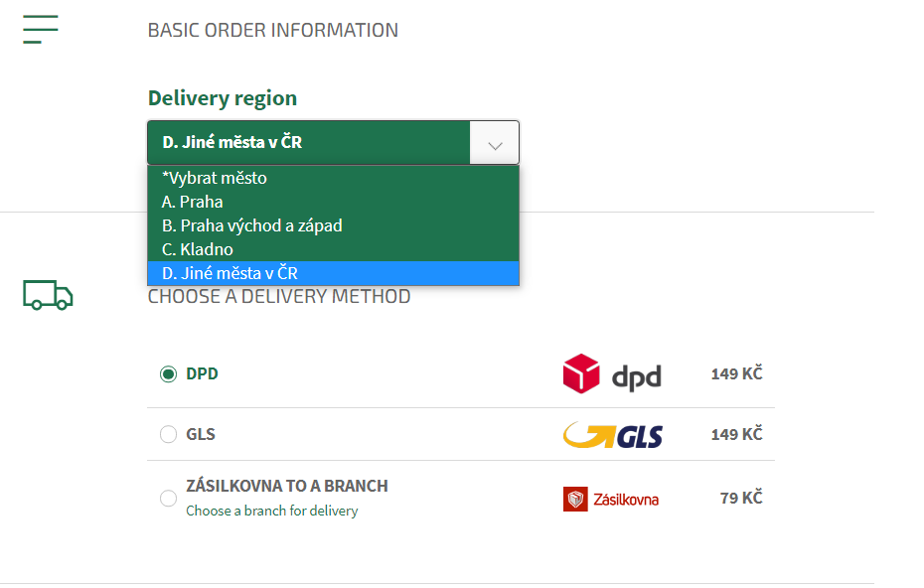The width and height of the screenshot is (924, 588).
Task: Select Zásilkovna to a branch radio button
Action: (x=168, y=498)
